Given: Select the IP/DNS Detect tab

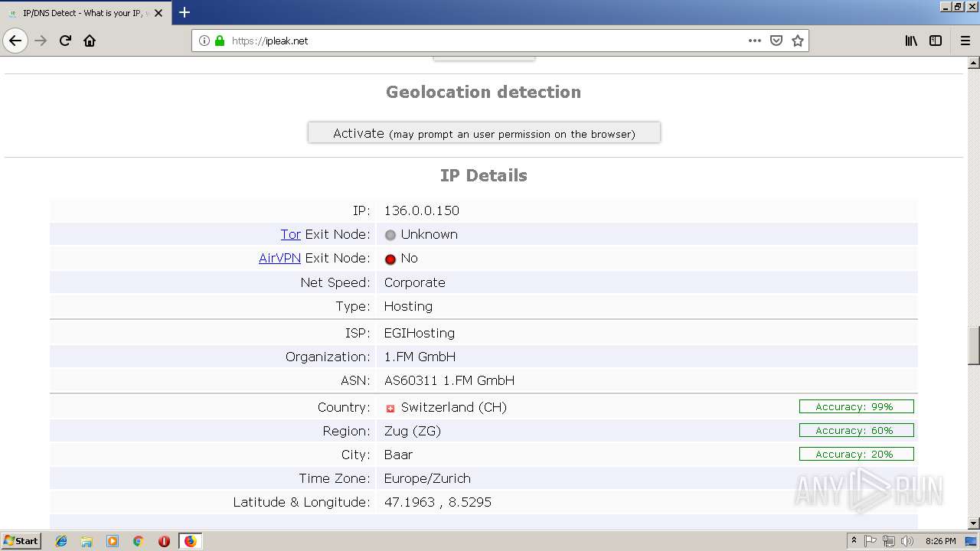Looking at the screenshot, I should coord(84,13).
